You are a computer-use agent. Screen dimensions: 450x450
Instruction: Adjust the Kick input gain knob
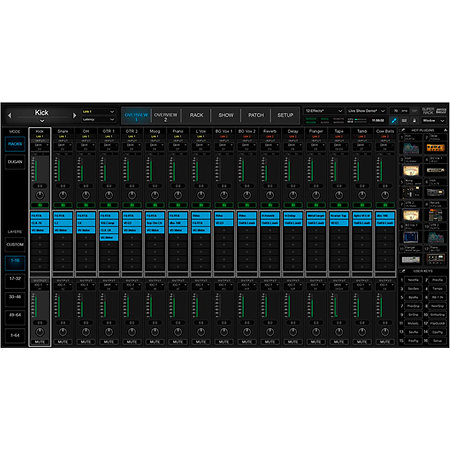pos(40,195)
